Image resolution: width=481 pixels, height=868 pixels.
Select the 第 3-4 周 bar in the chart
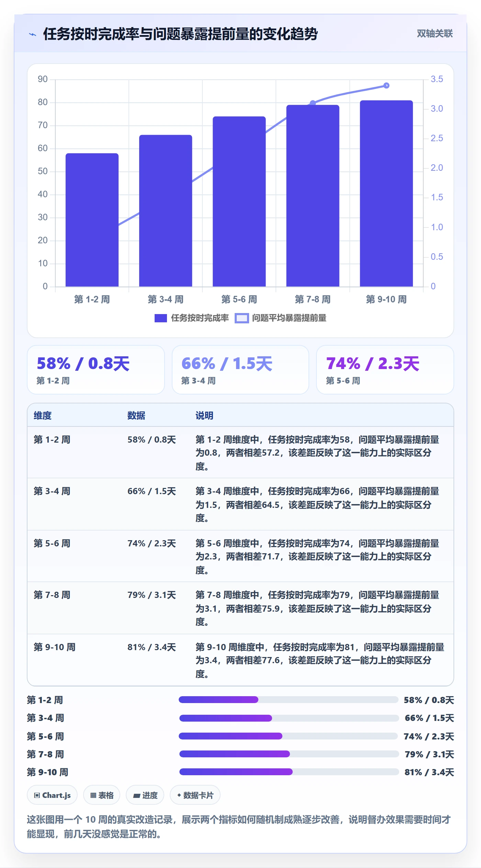point(166,211)
